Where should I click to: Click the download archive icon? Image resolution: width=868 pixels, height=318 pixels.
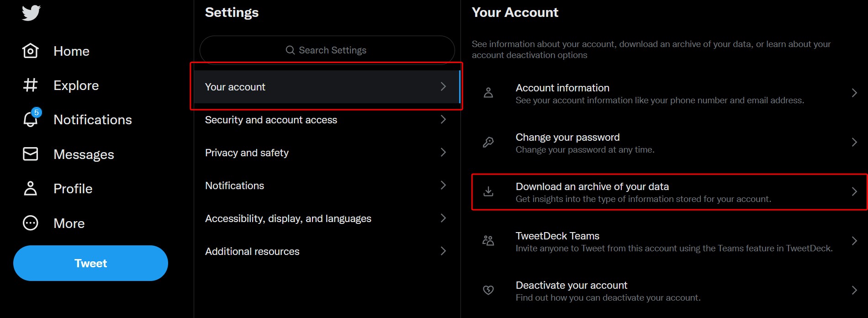point(488,192)
